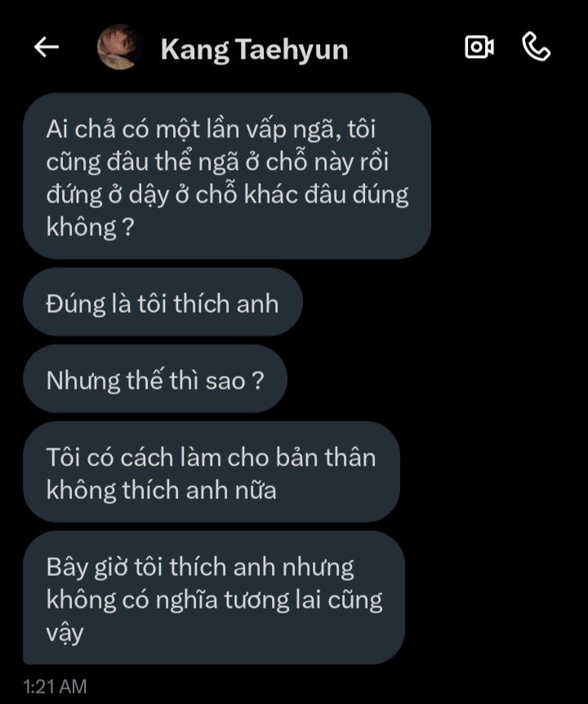Screen dimensions: 588x704
Task: Tap the 1:21 AM timestamp
Action: [55, 687]
